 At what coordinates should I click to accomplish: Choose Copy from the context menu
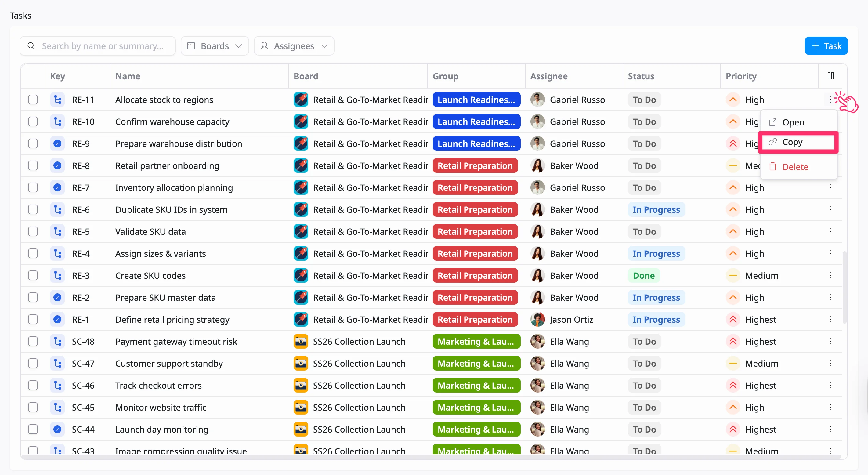click(799, 142)
